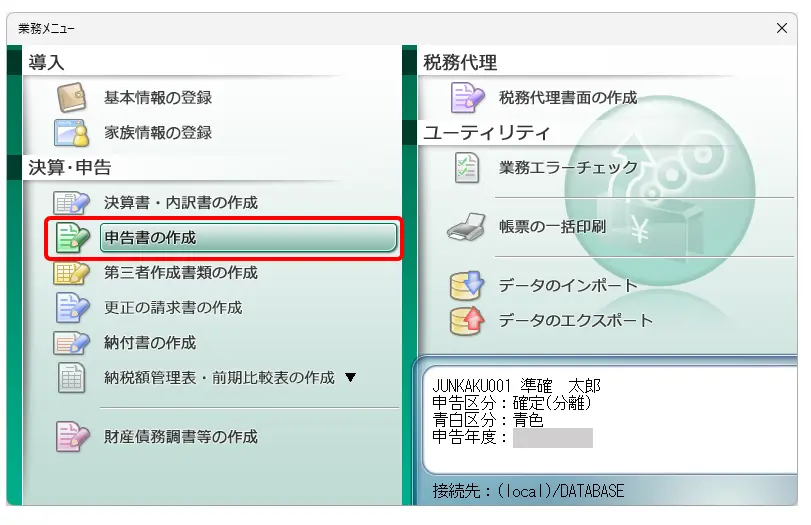The height and width of the screenshot is (525, 811).
Task: Click the 財産債務調書等の作成 icon
Action: coord(72,437)
